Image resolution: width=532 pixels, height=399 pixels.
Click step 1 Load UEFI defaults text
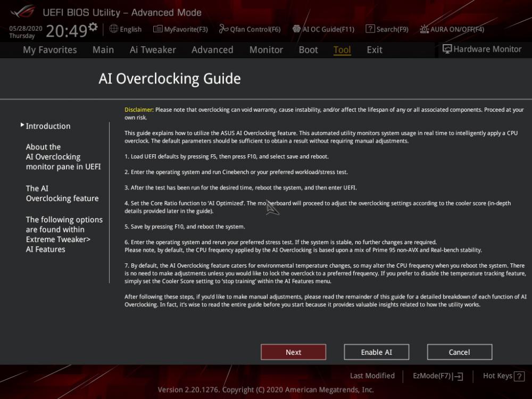[x=227, y=156]
